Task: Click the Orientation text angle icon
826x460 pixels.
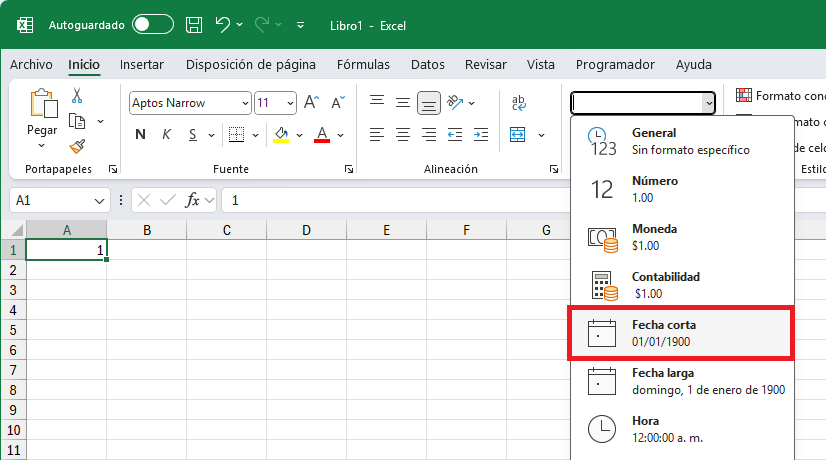Action: click(455, 102)
